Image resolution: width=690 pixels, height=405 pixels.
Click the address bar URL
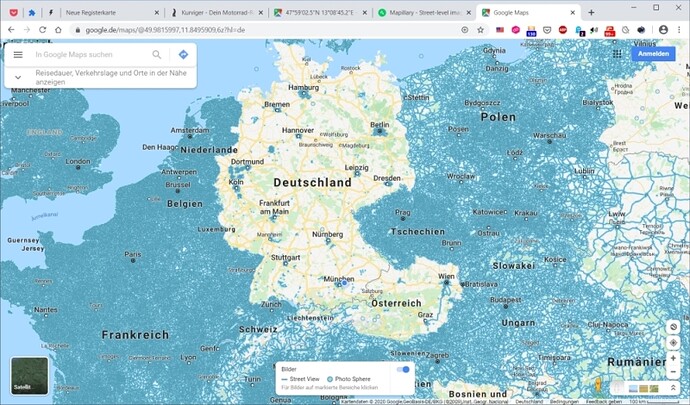pos(165,30)
